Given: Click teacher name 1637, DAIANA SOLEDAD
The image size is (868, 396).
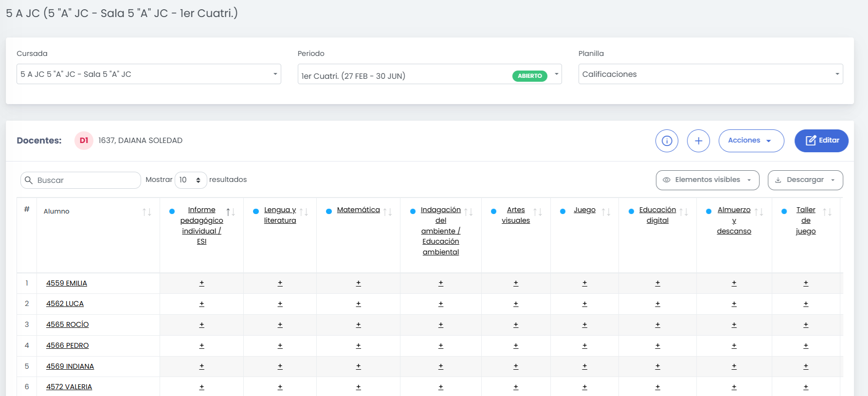Looking at the screenshot, I should pyautogui.click(x=141, y=141).
